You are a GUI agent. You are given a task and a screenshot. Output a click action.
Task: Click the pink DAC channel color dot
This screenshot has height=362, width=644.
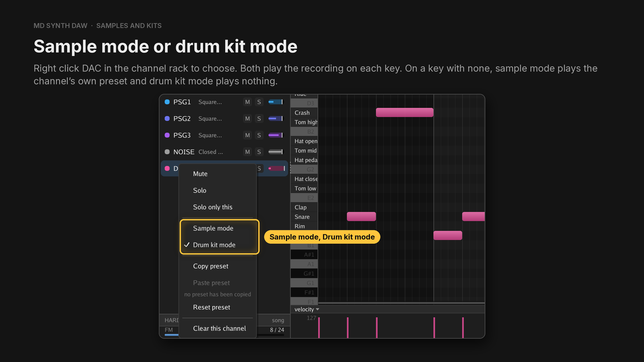click(x=167, y=169)
